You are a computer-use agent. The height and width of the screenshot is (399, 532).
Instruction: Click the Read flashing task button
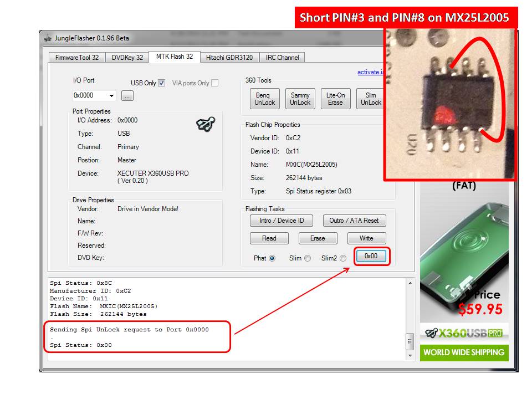[x=269, y=238]
